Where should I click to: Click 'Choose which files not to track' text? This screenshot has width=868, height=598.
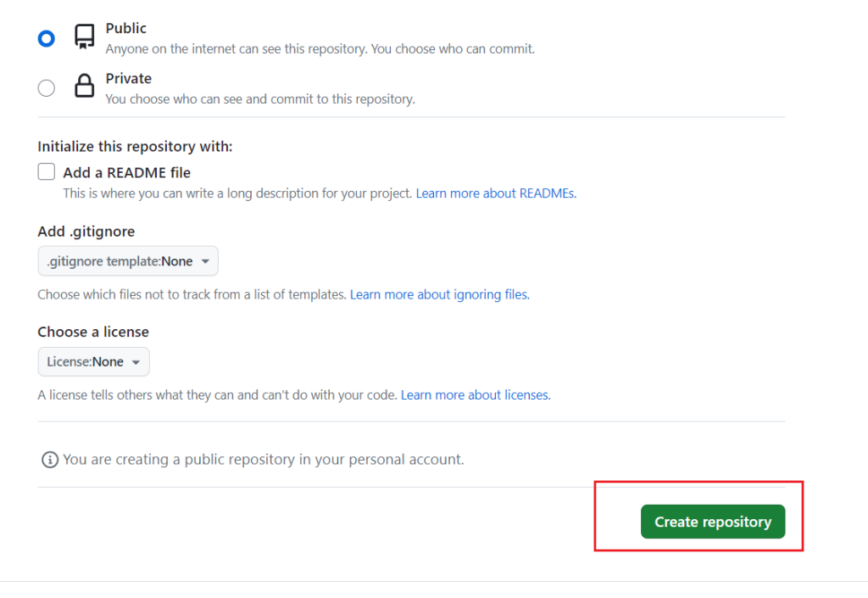click(192, 294)
